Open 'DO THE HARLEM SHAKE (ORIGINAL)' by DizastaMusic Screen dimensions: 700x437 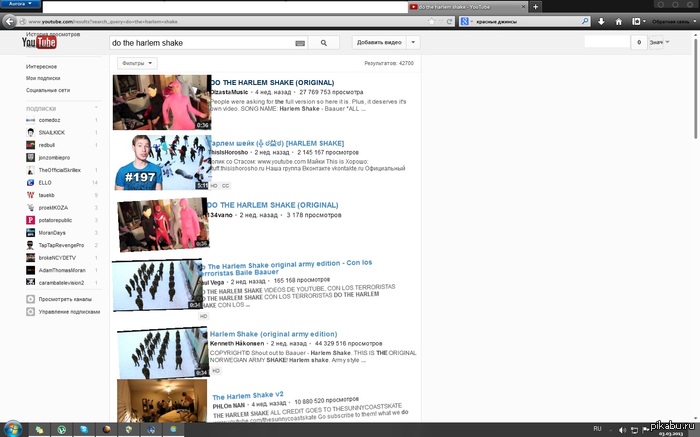coord(272,83)
